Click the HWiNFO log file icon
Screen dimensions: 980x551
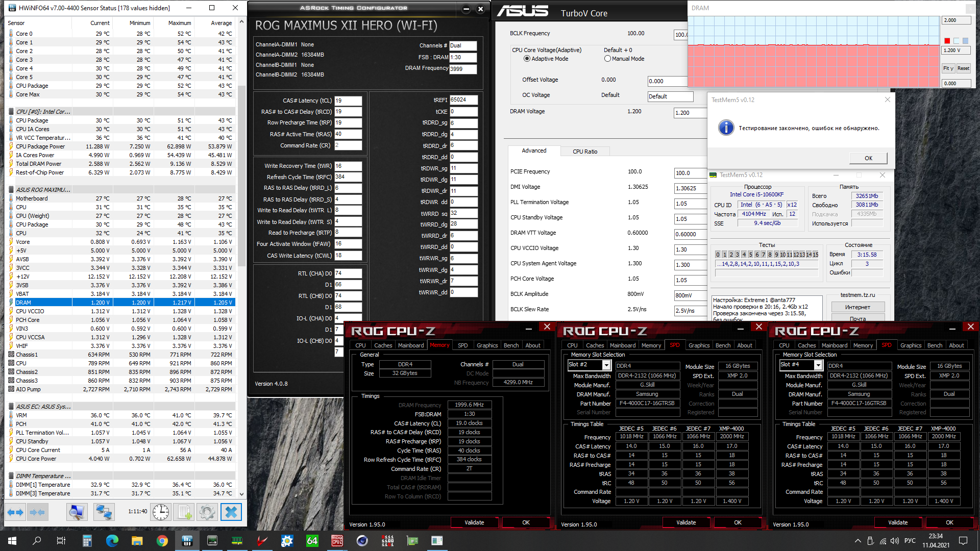point(184,512)
